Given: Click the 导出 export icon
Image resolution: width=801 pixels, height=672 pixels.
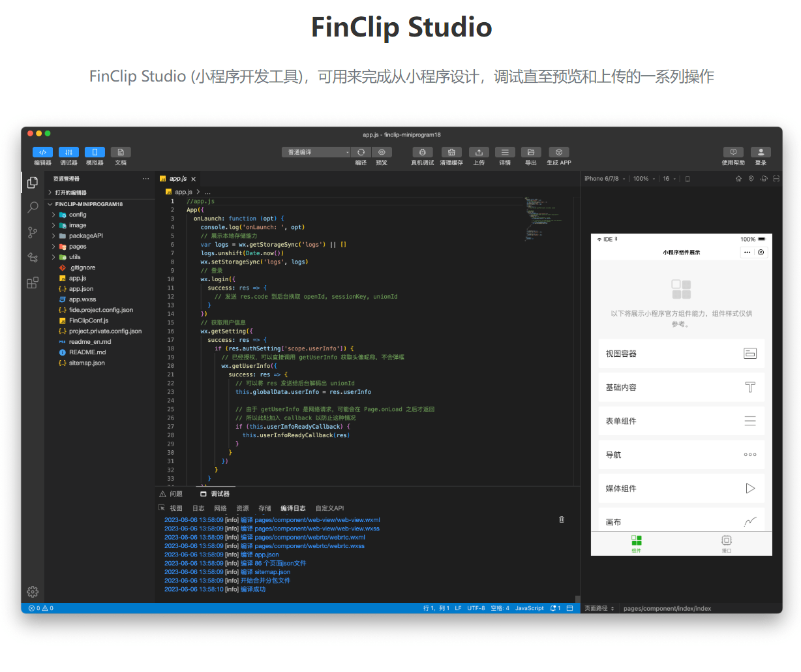Looking at the screenshot, I should pos(531,152).
